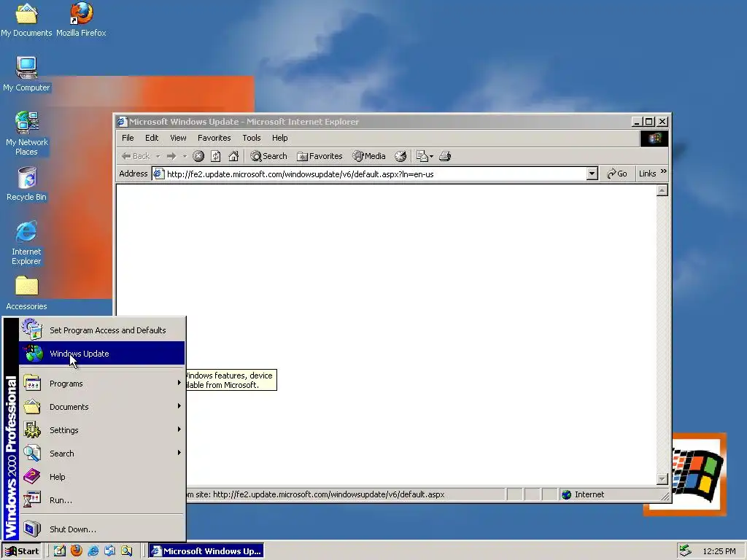Open the Media toolbar button
The image size is (747, 560).
368,156
